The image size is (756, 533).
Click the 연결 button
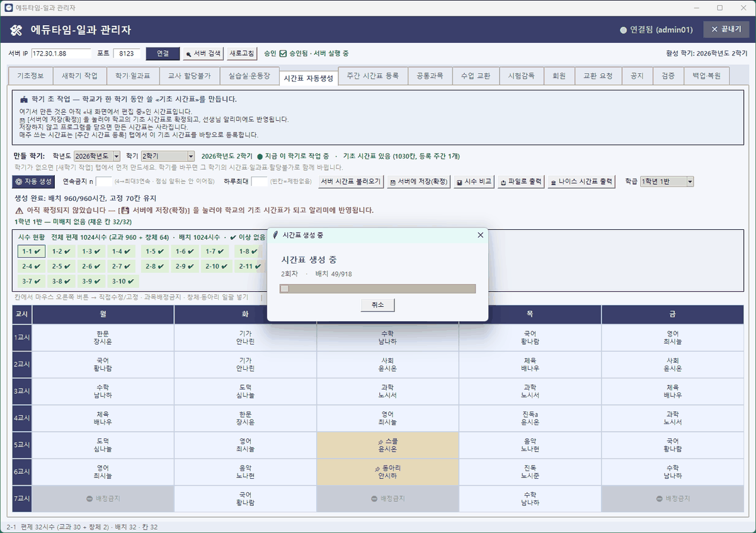[163, 54]
